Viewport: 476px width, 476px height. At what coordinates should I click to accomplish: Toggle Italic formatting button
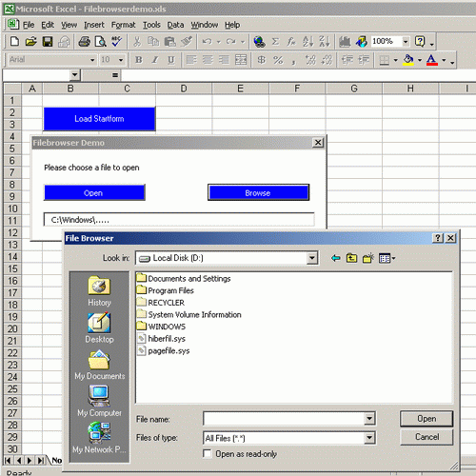[155, 60]
